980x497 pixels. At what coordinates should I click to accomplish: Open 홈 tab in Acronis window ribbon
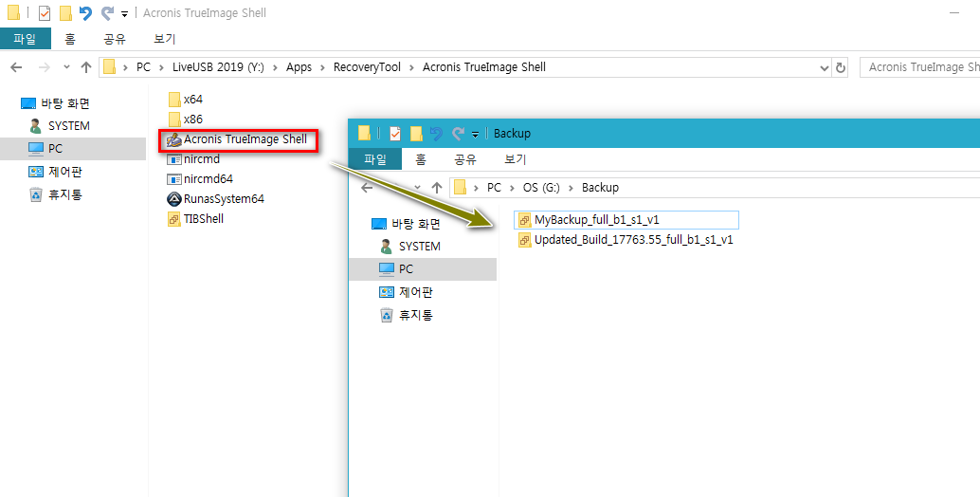(x=70, y=39)
